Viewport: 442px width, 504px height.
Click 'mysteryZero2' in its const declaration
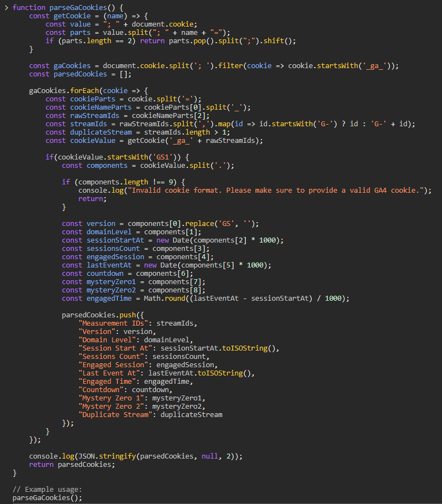click(x=111, y=290)
